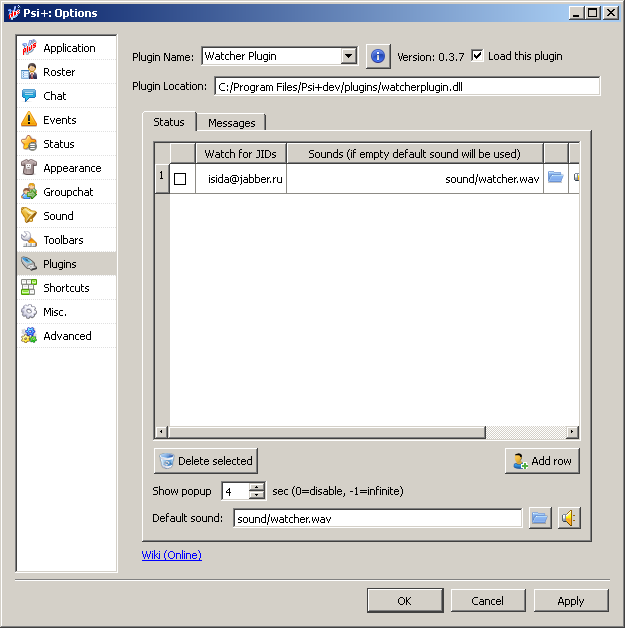Image resolution: width=625 pixels, height=628 pixels.
Task: Select the Status tab
Action: tap(168, 122)
